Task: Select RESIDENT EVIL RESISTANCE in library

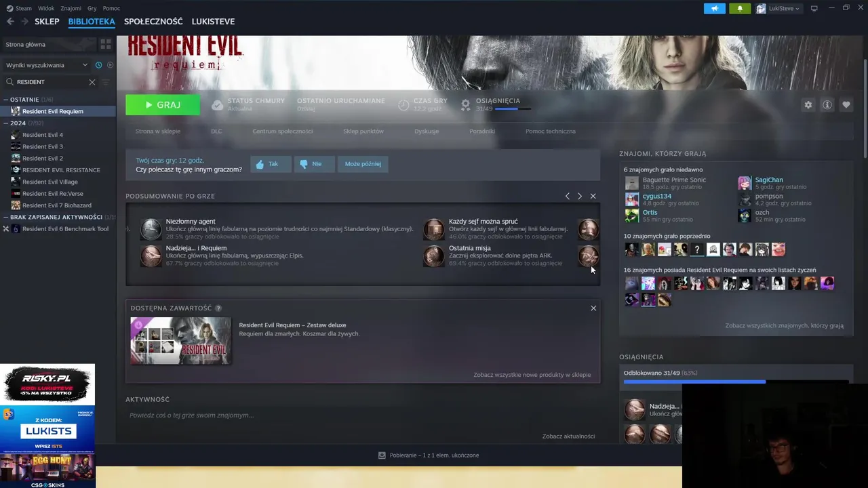Action: 61,170
